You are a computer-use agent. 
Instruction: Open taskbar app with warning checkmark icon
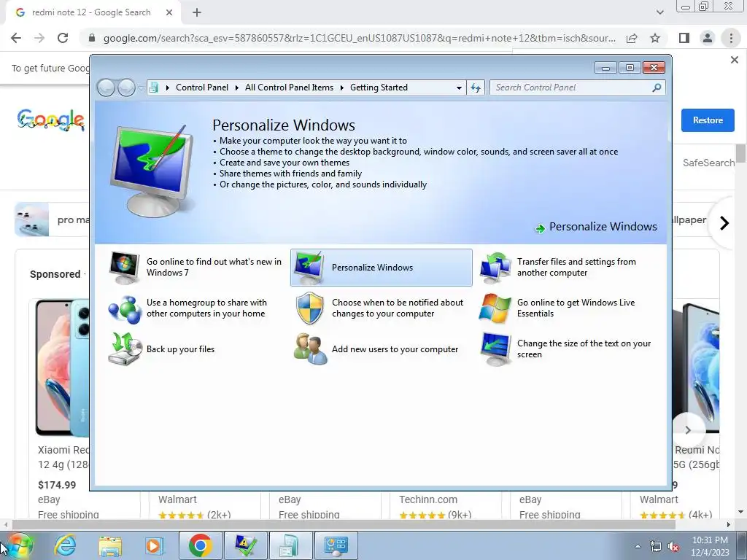click(x=246, y=545)
